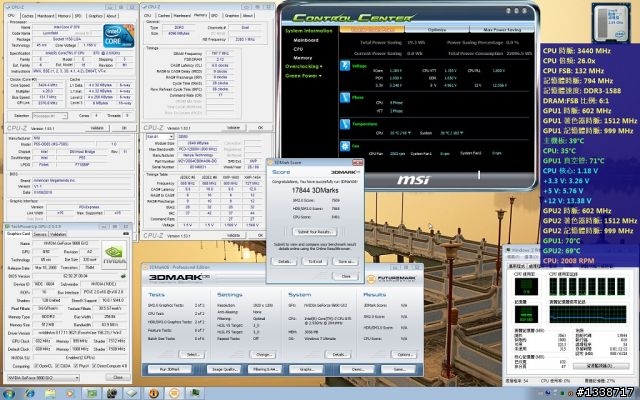
Task: Toggle the OpenCL checkbox in GPU-Z
Action: point(37,366)
